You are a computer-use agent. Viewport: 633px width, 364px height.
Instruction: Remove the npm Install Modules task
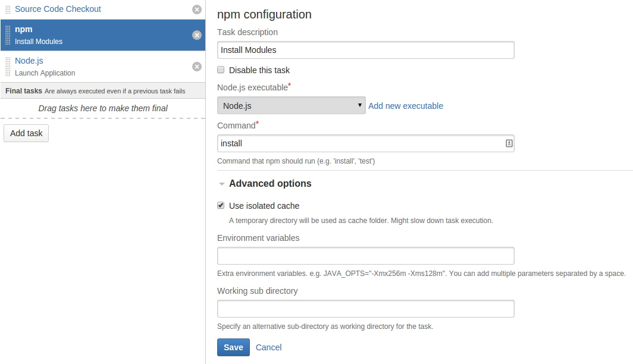point(196,35)
